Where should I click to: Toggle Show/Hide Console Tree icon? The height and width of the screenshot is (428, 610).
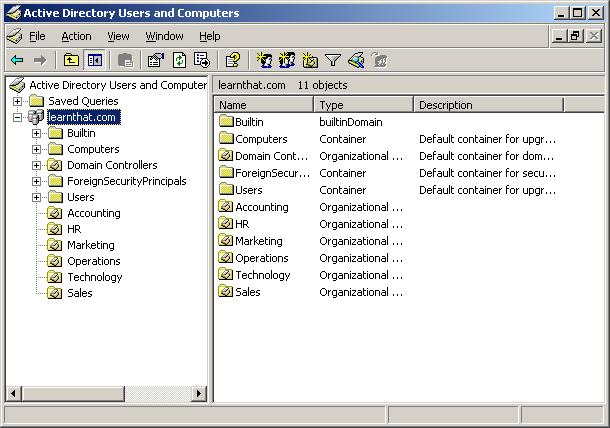[95, 60]
